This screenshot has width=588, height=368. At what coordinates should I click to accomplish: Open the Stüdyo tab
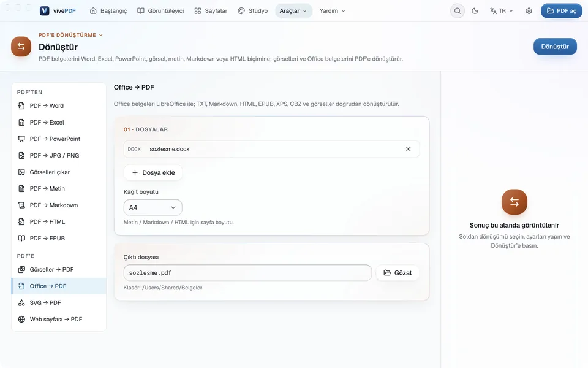[253, 11]
